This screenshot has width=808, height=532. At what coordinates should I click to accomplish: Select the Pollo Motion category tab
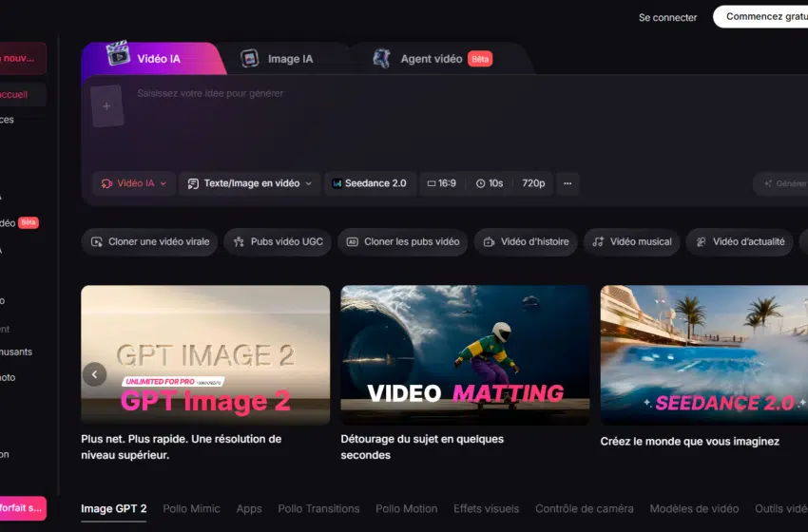(407, 508)
